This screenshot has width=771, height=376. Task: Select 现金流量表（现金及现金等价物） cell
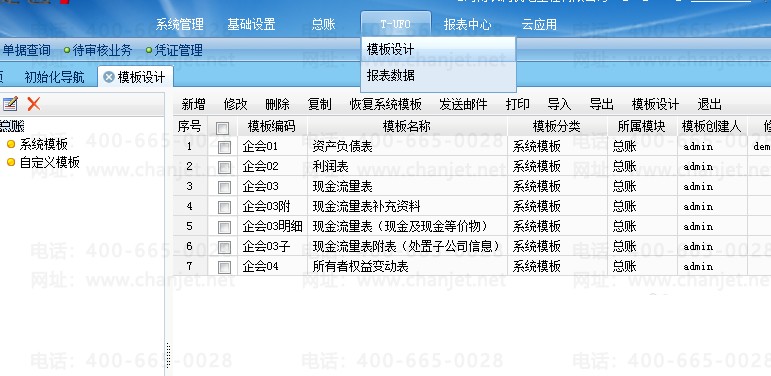(x=407, y=227)
